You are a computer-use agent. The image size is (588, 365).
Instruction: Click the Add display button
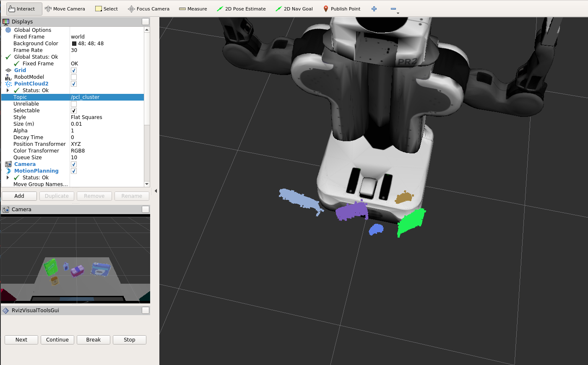click(x=19, y=196)
